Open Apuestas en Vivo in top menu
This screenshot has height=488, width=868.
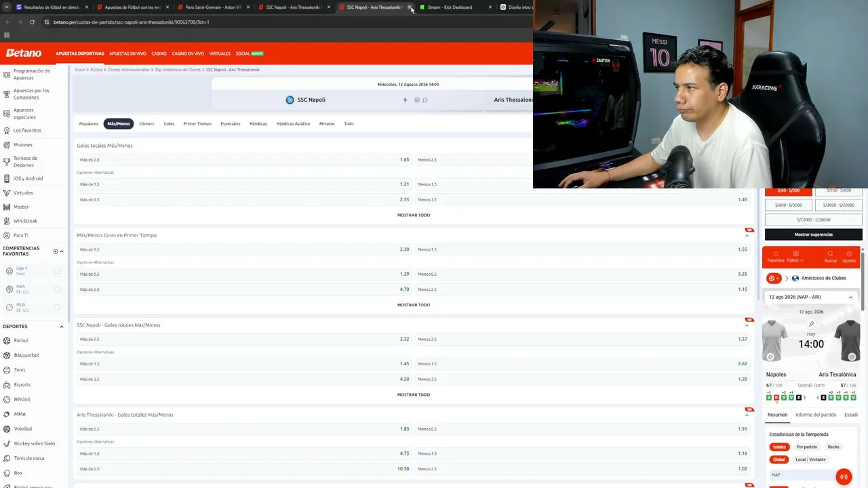[x=127, y=54]
